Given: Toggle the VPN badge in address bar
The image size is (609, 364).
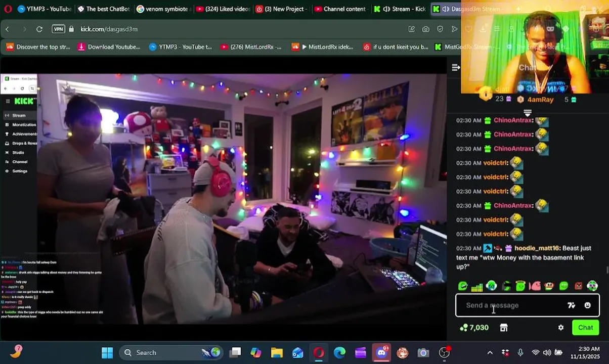Looking at the screenshot, I should tap(59, 29).
